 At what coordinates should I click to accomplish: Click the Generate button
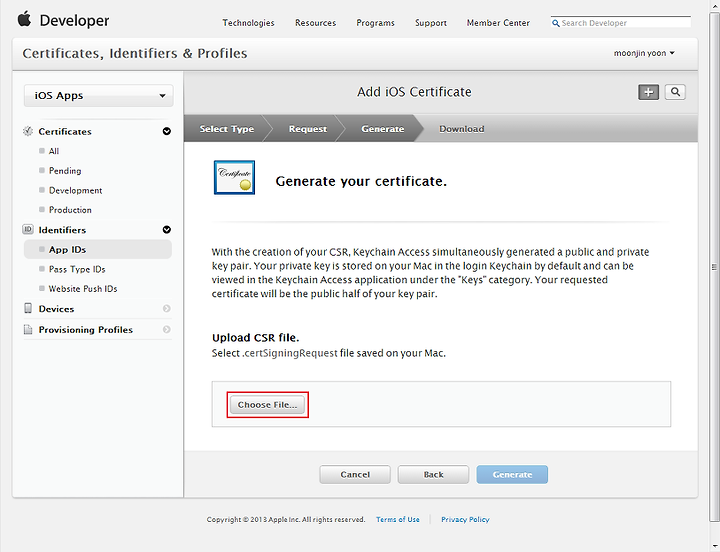[512, 474]
